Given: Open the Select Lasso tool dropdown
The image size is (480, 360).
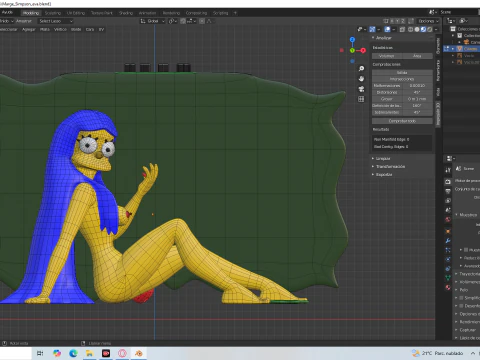Looking at the screenshot, I should pos(55,21).
